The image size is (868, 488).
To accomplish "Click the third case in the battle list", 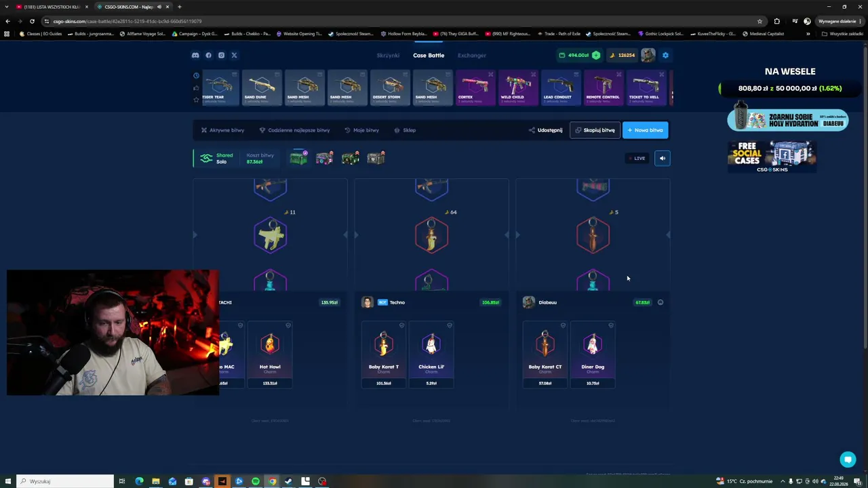I will click(x=351, y=158).
